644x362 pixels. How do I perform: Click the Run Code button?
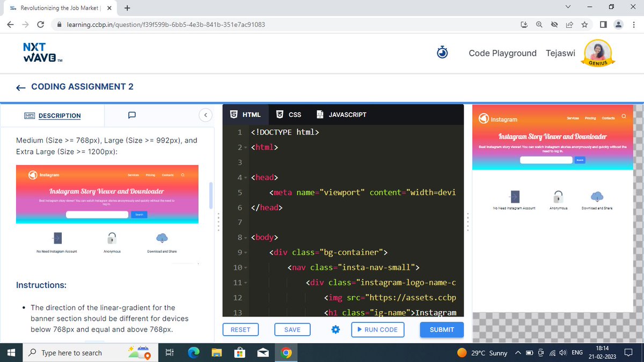pos(377,329)
